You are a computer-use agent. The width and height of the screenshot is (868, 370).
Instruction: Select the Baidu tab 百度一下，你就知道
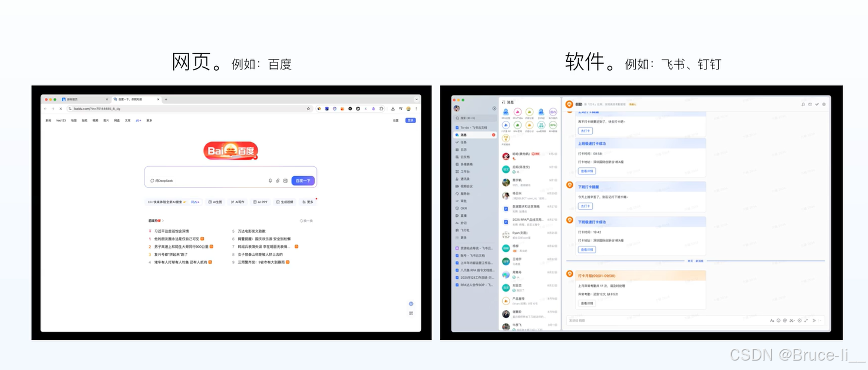(x=137, y=99)
